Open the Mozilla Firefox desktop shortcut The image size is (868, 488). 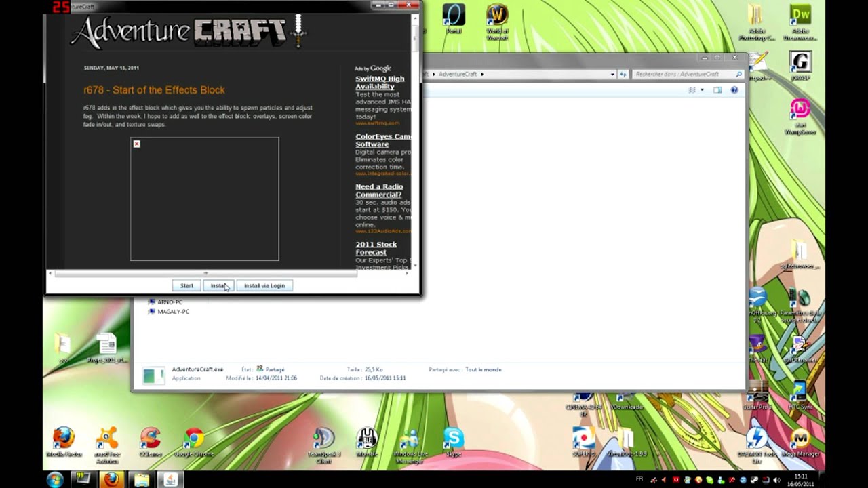(64, 442)
